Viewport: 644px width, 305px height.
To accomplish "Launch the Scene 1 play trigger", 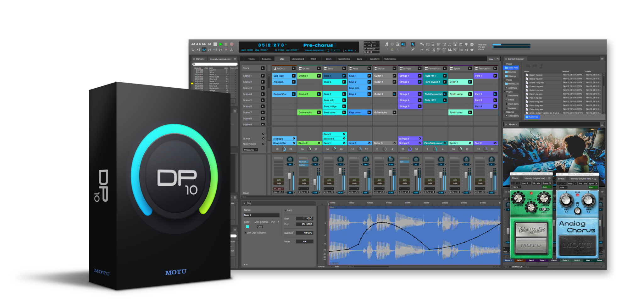I will [x=263, y=76].
